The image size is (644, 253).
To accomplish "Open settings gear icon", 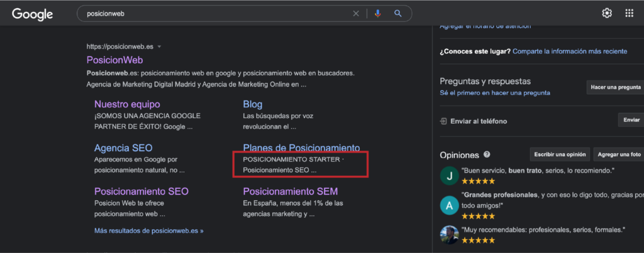I will tap(607, 13).
